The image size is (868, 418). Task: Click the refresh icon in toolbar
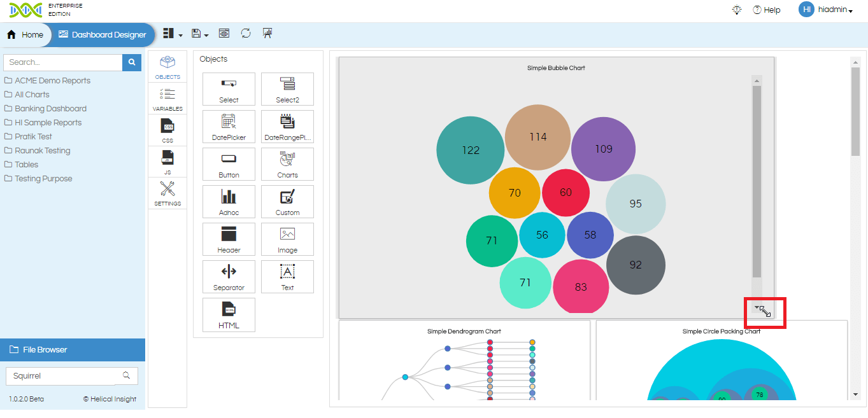(x=246, y=34)
